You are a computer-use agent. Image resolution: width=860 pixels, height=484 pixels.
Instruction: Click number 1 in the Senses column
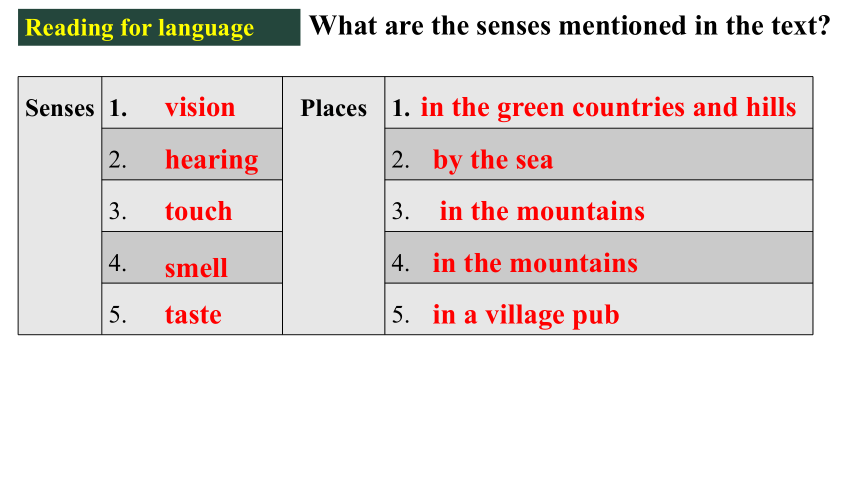pos(118,108)
